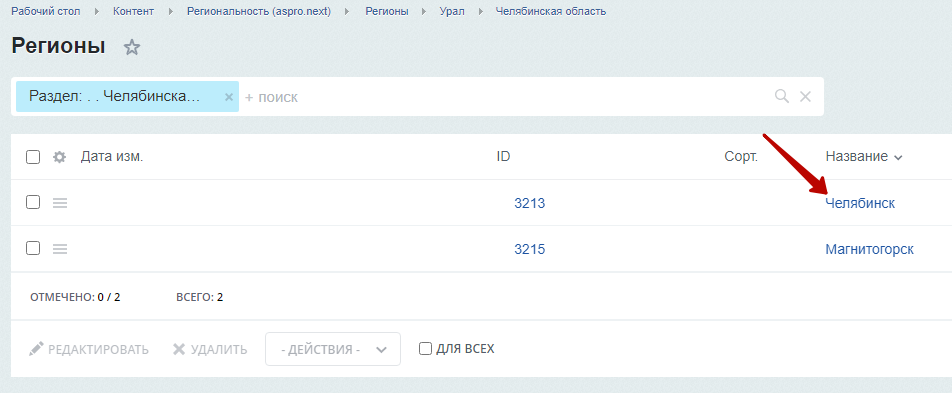Sort by Сорт. column header
Viewport: 952px width, 393px height.
[x=741, y=157]
